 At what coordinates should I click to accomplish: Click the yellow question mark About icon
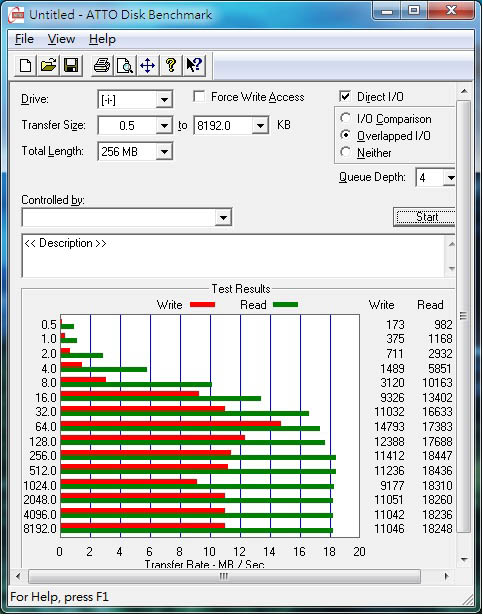[x=171, y=65]
